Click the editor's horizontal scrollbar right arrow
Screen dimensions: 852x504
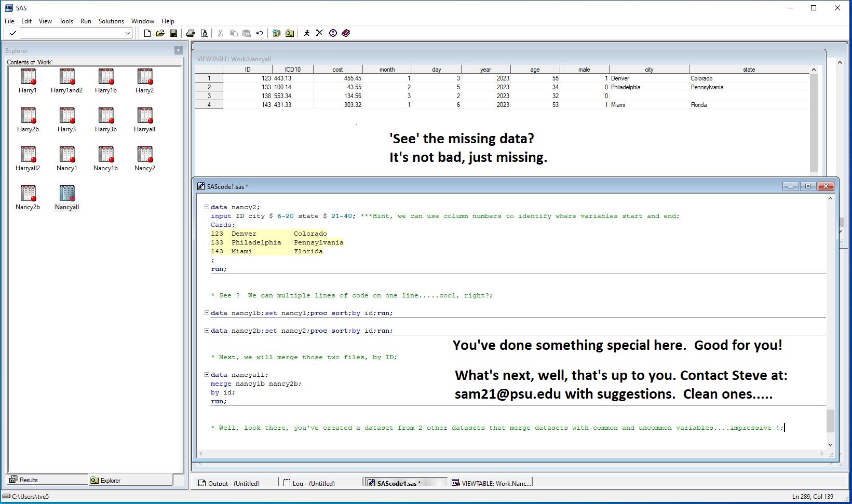pyautogui.click(x=821, y=454)
